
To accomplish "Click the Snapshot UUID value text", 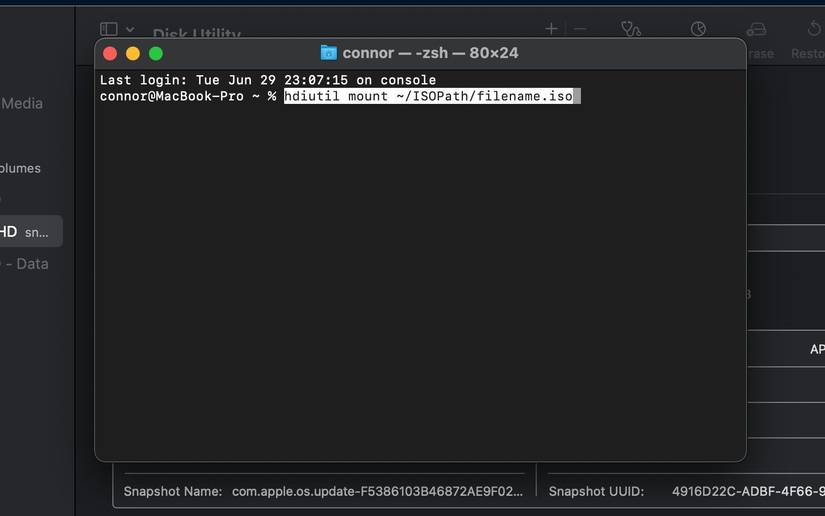I will point(747,491).
